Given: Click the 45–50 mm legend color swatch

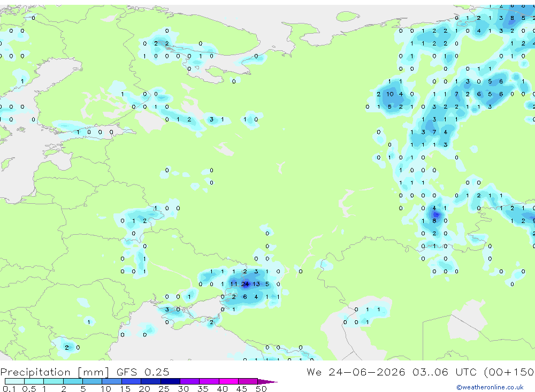Looking at the screenshot, I should [x=248, y=381].
